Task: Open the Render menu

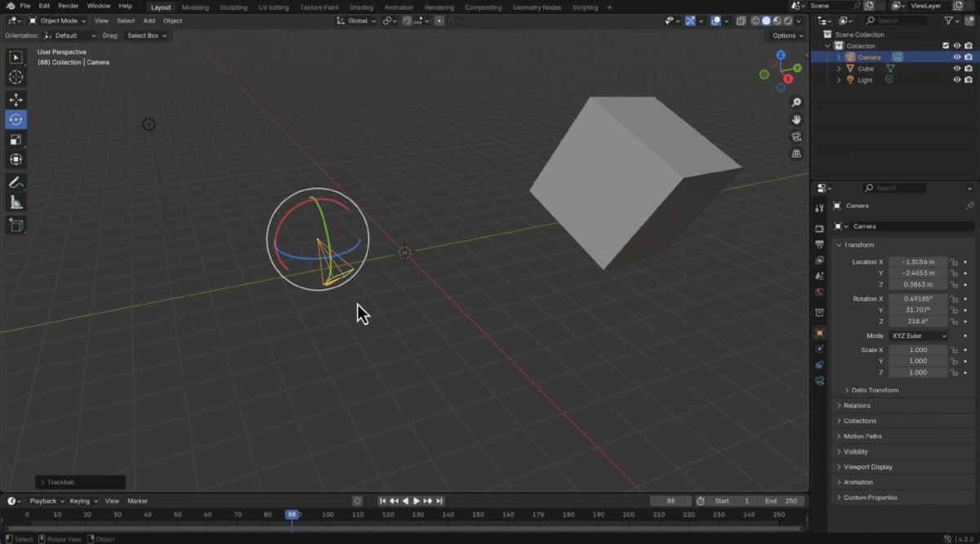Action: point(69,7)
